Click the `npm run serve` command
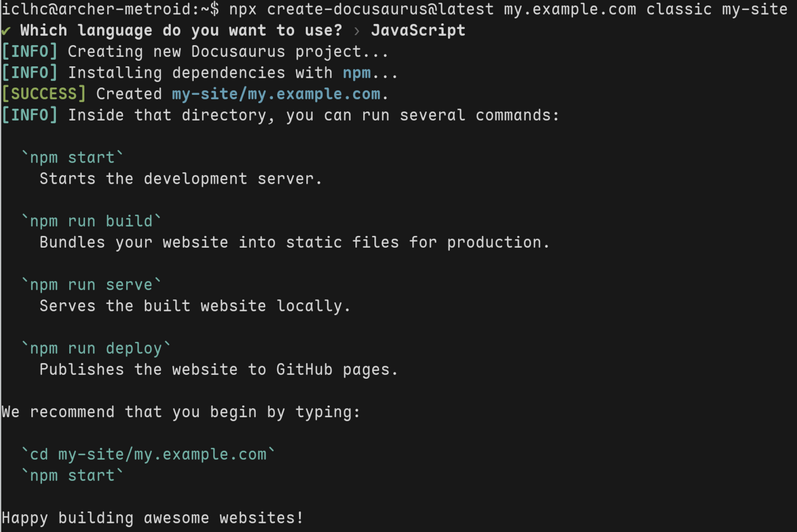Viewport: 797px width, 532px height. [91, 285]
